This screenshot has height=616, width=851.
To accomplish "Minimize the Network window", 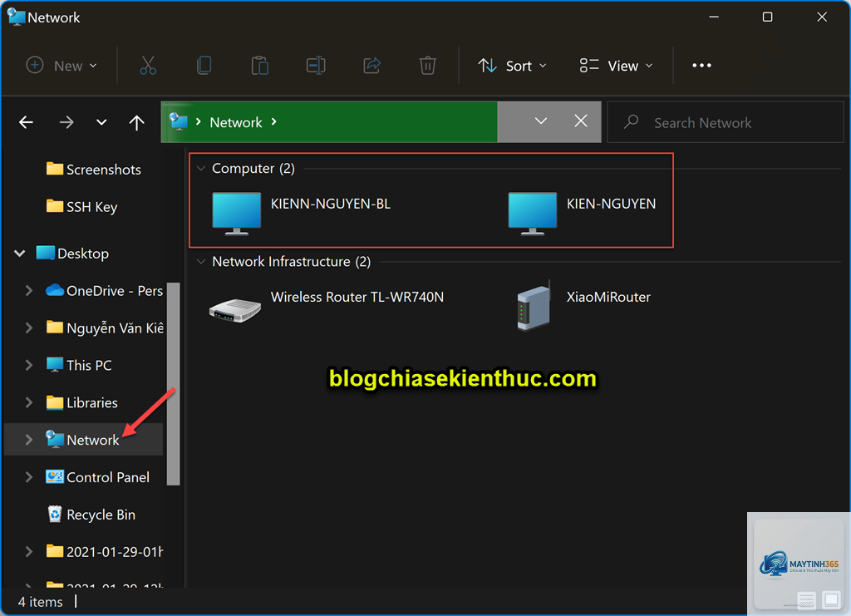I will tap(714, 17).
